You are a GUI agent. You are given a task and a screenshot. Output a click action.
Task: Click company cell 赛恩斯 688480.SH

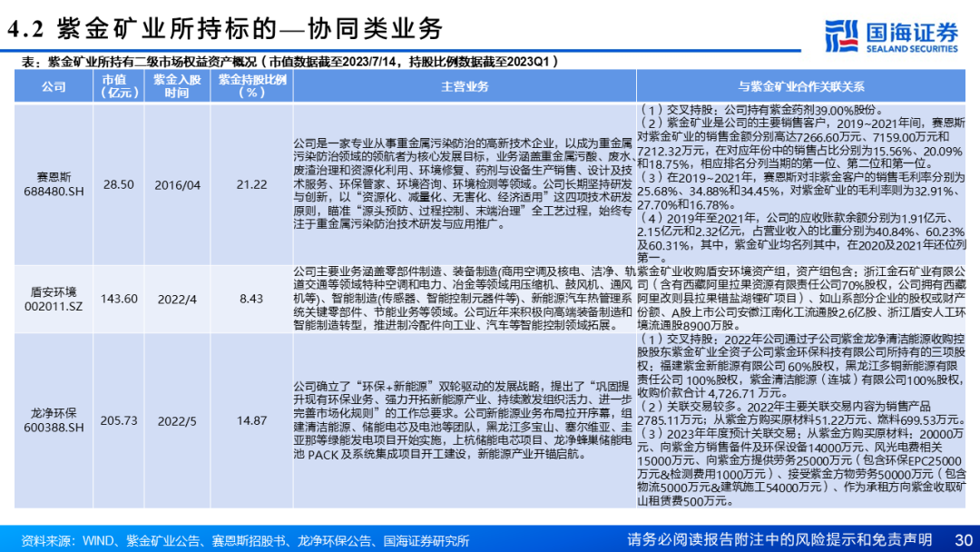[x=54, y=184]
